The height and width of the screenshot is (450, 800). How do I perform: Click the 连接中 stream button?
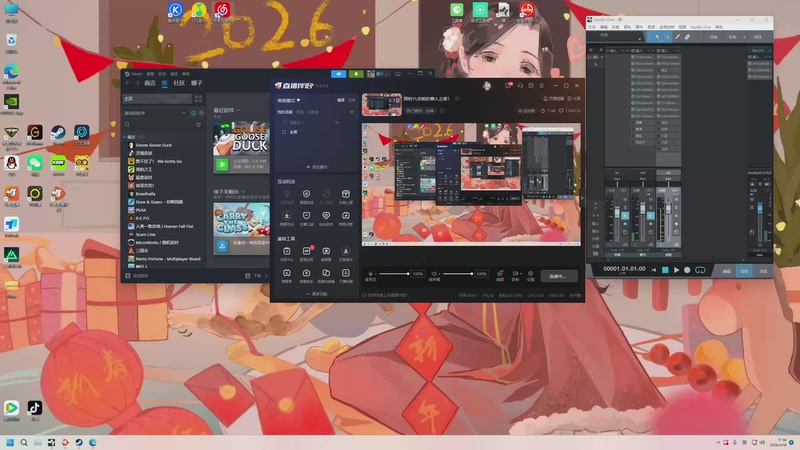coord(558,276)
